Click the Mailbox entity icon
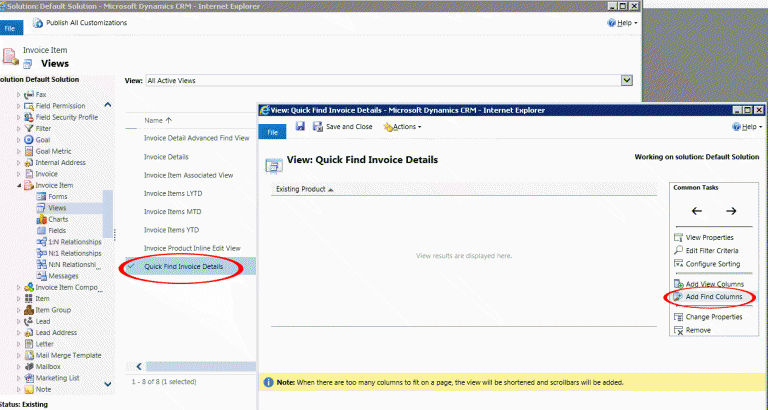 29,366
